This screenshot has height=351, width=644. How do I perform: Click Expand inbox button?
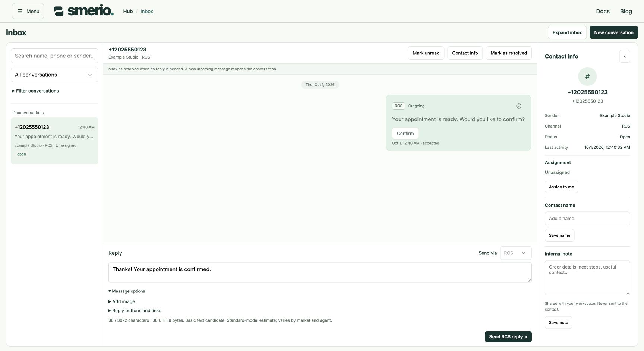pyautogui.click(x=567, y=32)
